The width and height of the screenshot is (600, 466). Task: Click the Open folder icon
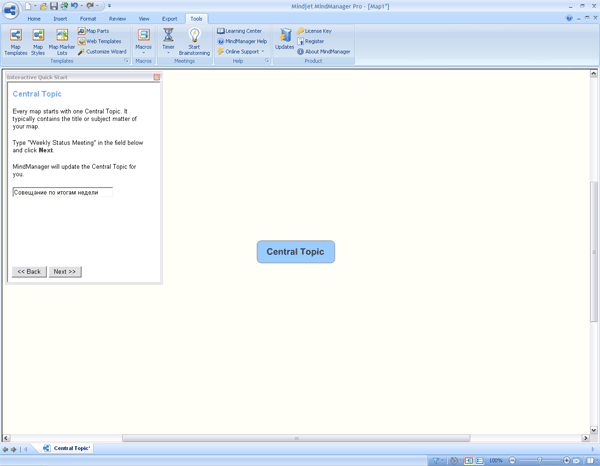pyautogui.click(x=44, y=6)
